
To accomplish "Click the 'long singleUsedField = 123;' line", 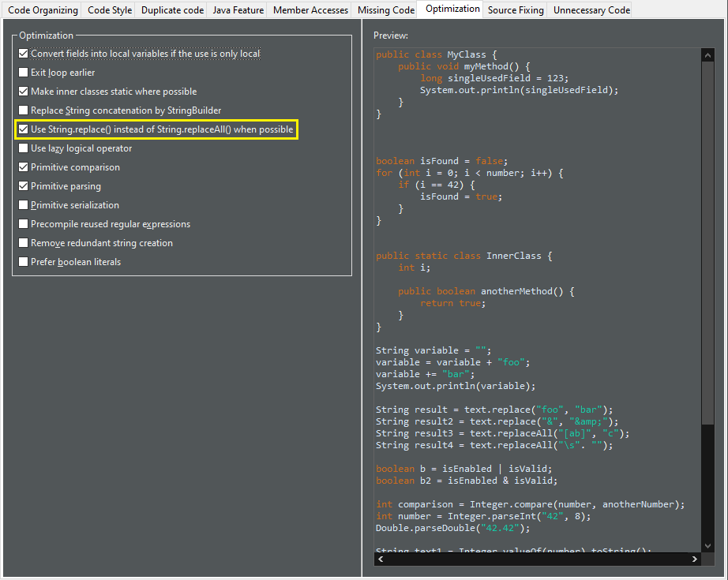I will point(494,78).
